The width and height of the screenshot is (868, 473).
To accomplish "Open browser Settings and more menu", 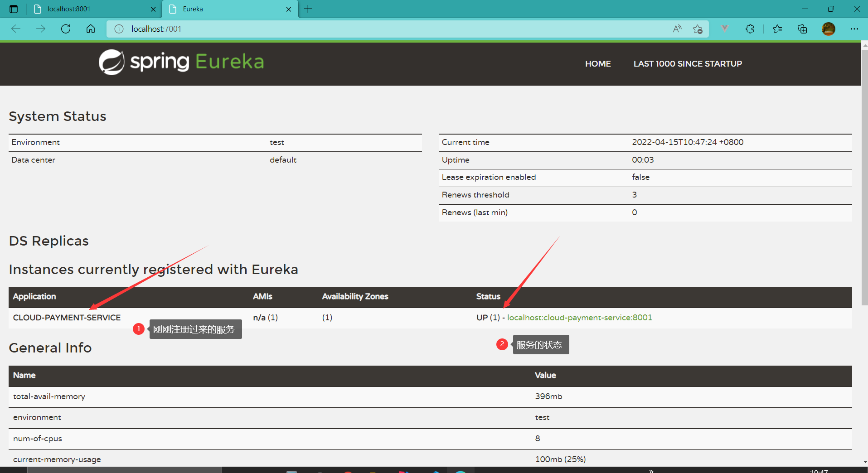I will 854,29.
